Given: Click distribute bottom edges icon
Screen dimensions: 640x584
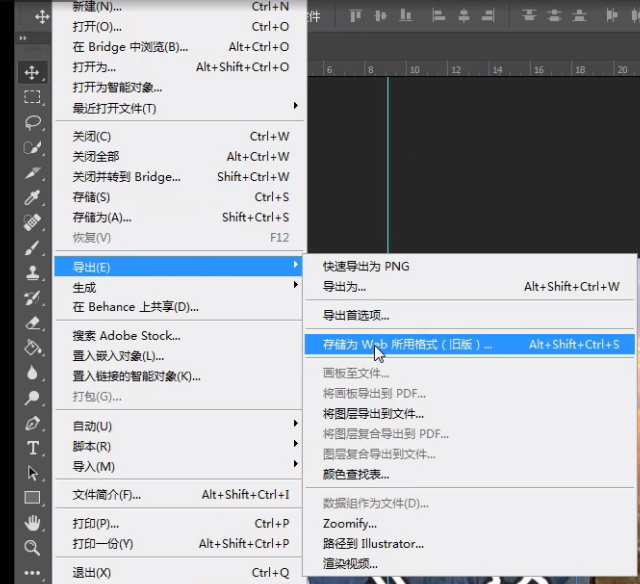Looking at the screenshot, I should pos(579,16).
